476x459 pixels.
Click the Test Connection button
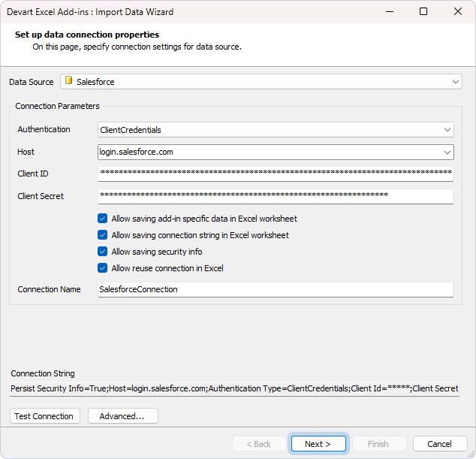(44, 416)
